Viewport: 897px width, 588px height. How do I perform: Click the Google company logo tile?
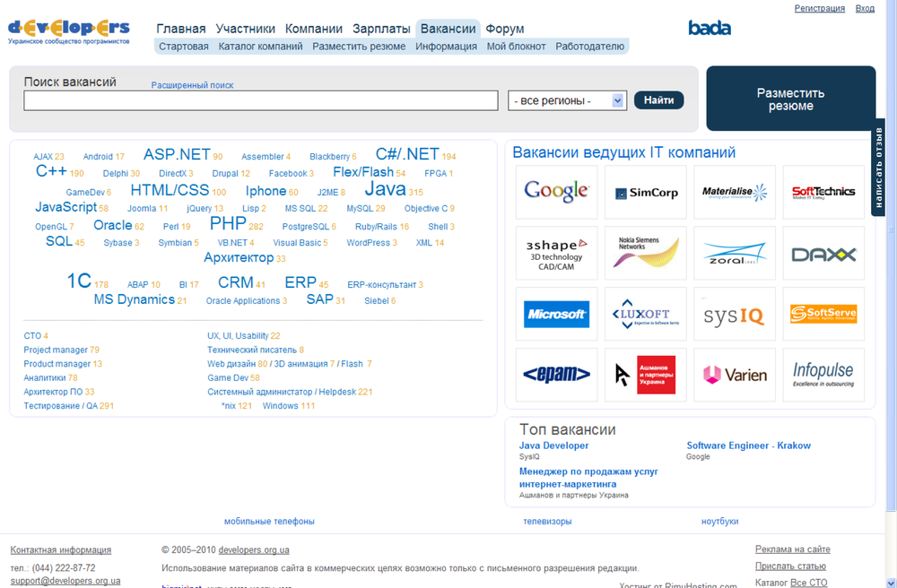(556, 192)
